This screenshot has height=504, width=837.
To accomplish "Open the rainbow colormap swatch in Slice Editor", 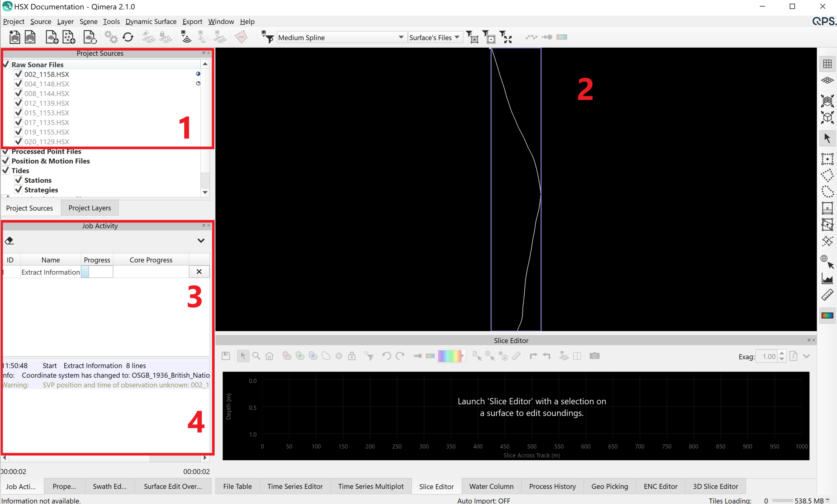I will coord(451,356).
